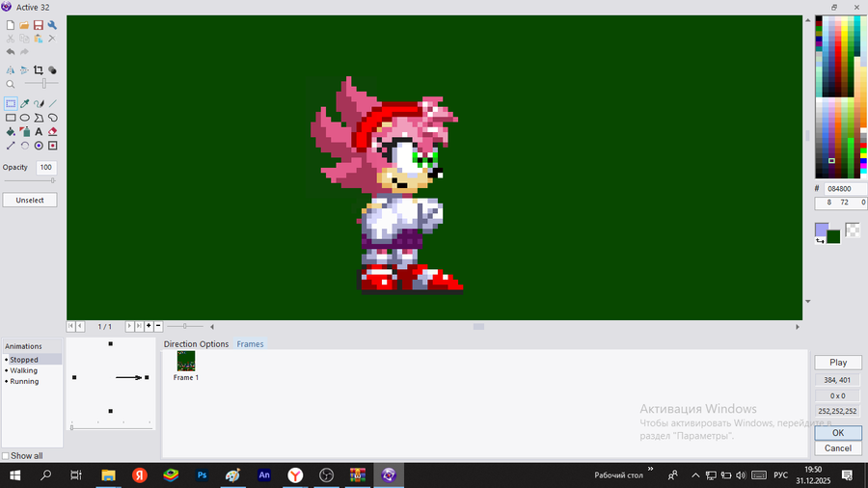Select the leftward direction square

click(74, 377)
